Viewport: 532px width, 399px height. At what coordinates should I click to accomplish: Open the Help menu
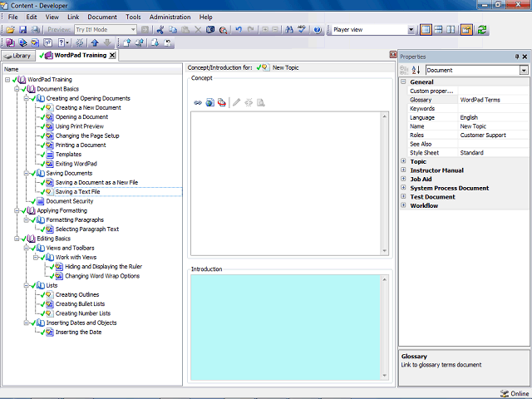[x=205, y=17]
